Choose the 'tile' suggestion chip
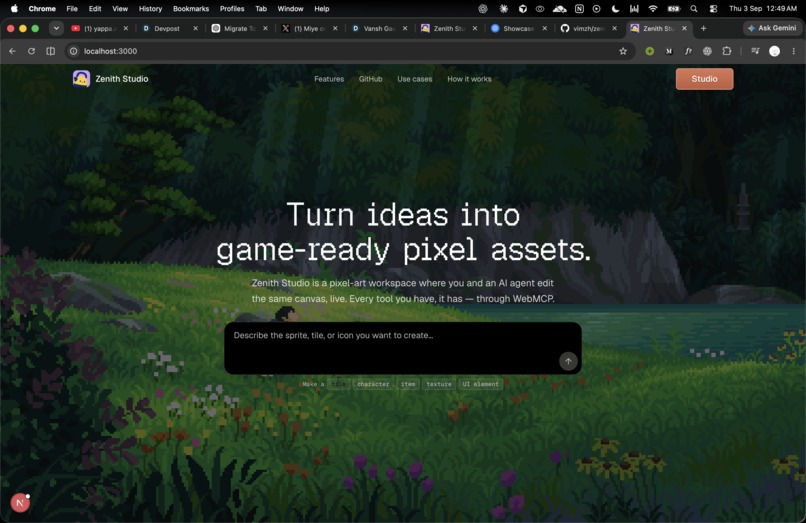806x523 pixels. point(338,384)
